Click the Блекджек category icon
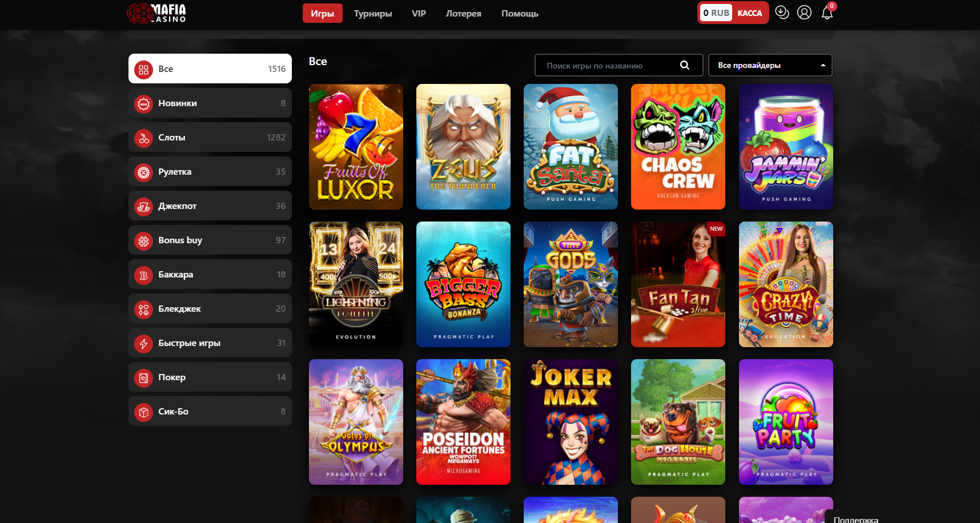The width and height of the screenshot is (980, 523). point(143,309)
